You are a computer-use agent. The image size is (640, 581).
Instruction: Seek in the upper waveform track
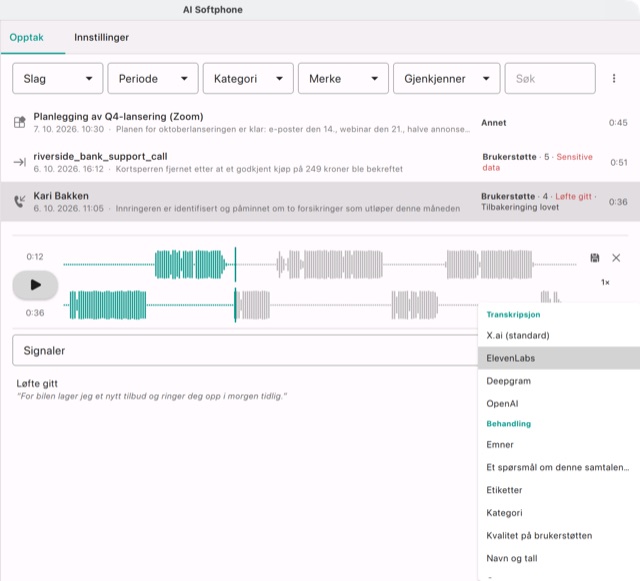tap(320, 265)
